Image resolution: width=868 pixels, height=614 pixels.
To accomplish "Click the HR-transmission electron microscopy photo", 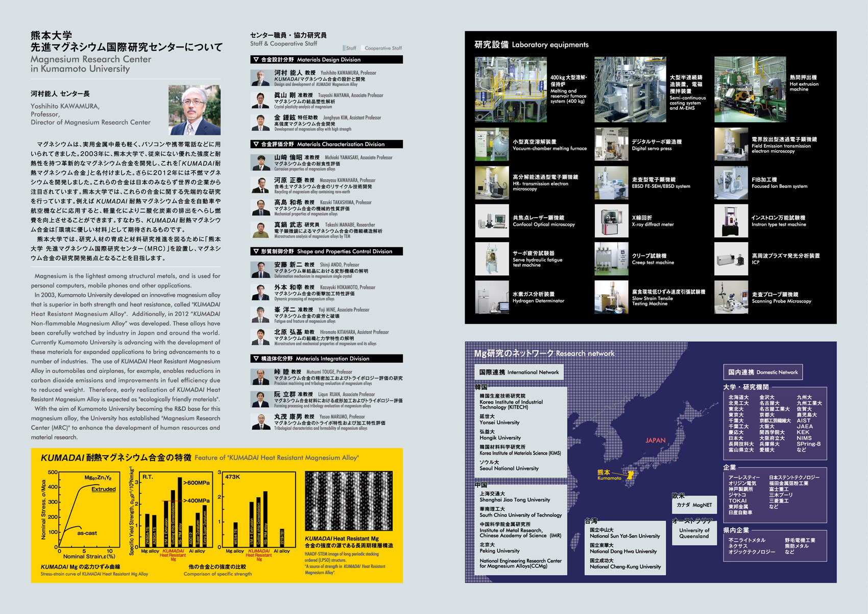I will pos(492,183).
